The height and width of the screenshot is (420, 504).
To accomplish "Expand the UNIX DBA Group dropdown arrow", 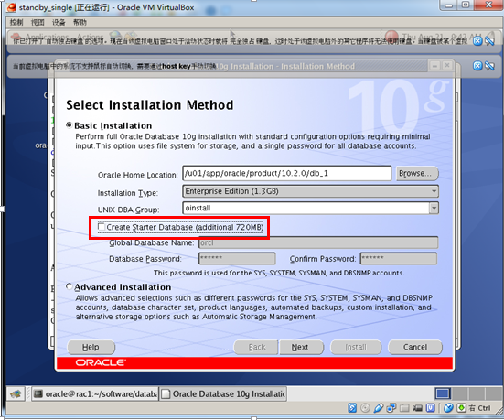I will tap(434, 208).
